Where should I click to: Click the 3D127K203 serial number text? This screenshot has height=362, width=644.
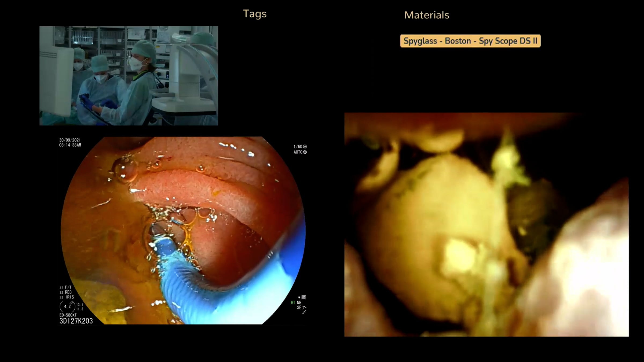(x=76, y=321)
